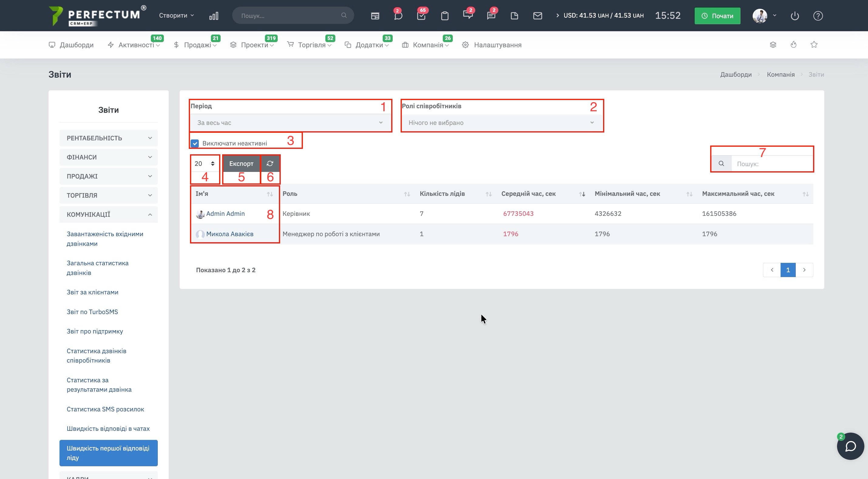Open the mail envelope icon
Image resolution: width=868 pixels, height=479 pixels.
point(537,16)
